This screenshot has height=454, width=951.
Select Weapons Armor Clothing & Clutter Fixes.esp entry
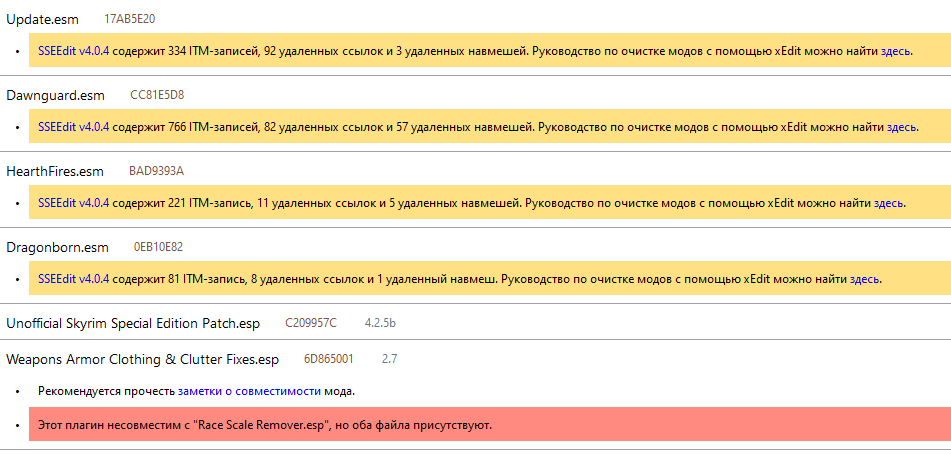142,358
